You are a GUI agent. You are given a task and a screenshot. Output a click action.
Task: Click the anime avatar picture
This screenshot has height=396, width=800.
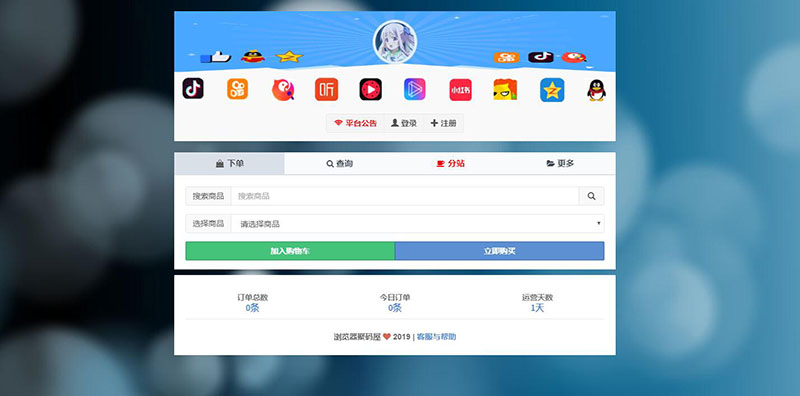click(x=395, y=42)
